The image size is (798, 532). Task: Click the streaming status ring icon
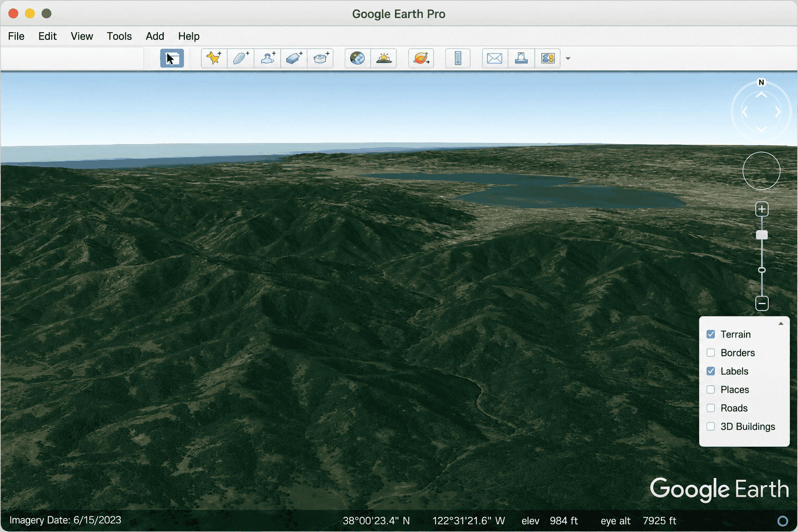[x=782, y=521]
